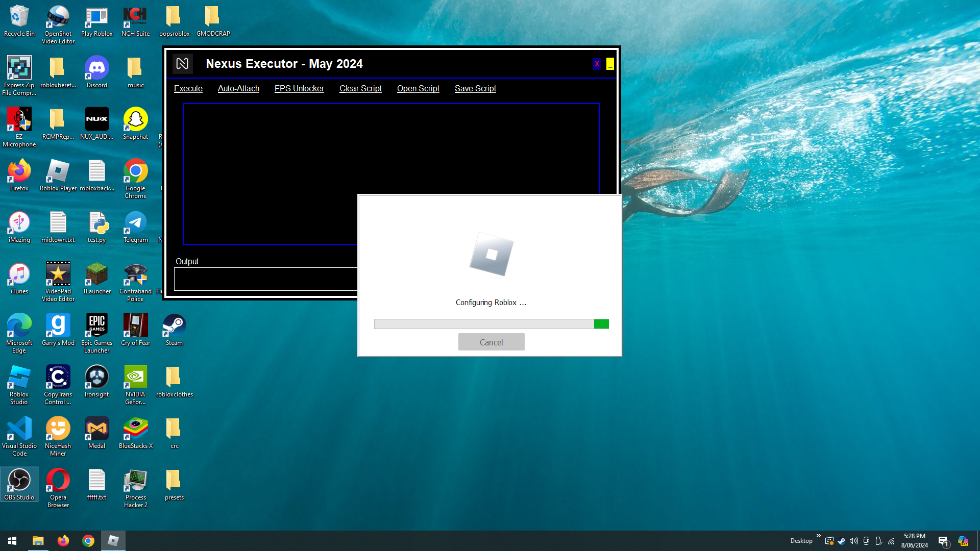Open the Visual Studio Code shortcut
The width and height of the screenshot is (980, 551).
[19, 429]
